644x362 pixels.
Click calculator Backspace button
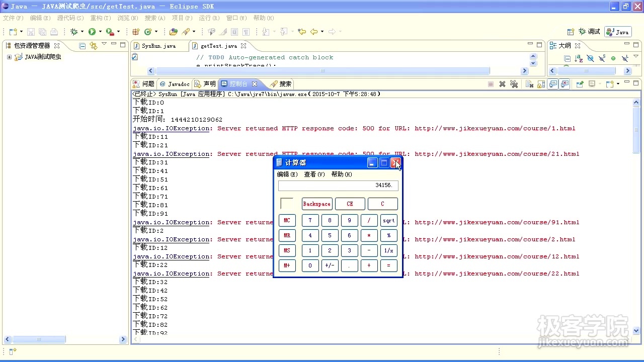317,204
